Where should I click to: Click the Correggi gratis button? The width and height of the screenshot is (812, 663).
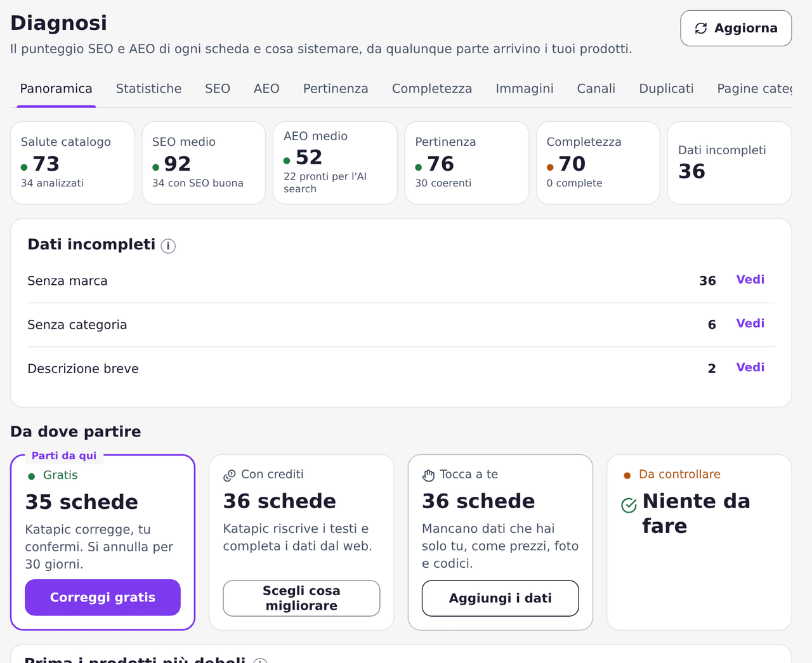(103, 598)
